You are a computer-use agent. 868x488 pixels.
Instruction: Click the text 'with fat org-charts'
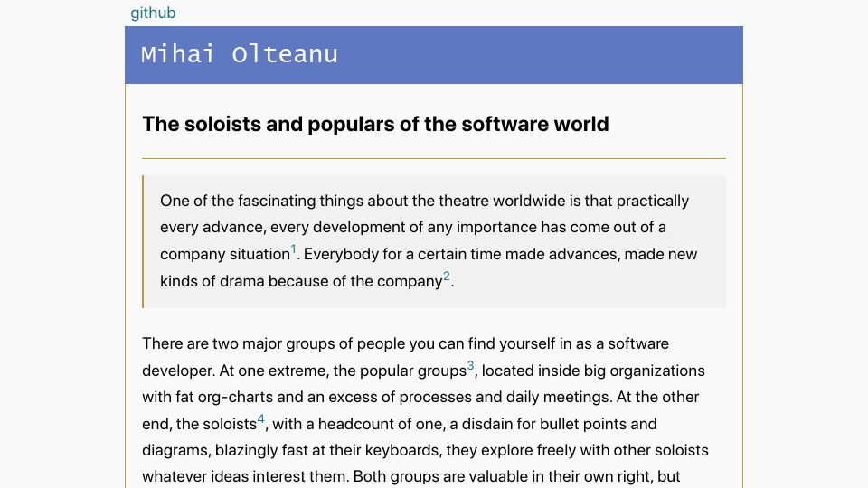point(208,397)
